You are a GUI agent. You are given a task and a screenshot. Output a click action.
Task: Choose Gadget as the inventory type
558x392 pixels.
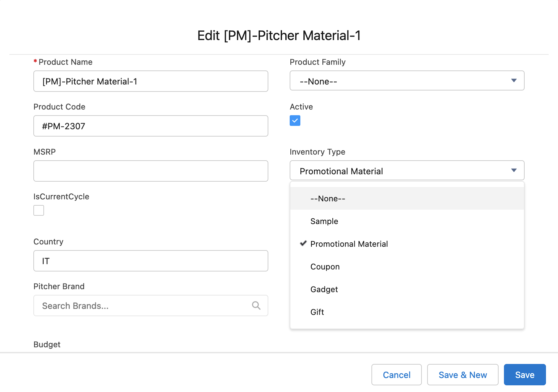click(324, 289)
